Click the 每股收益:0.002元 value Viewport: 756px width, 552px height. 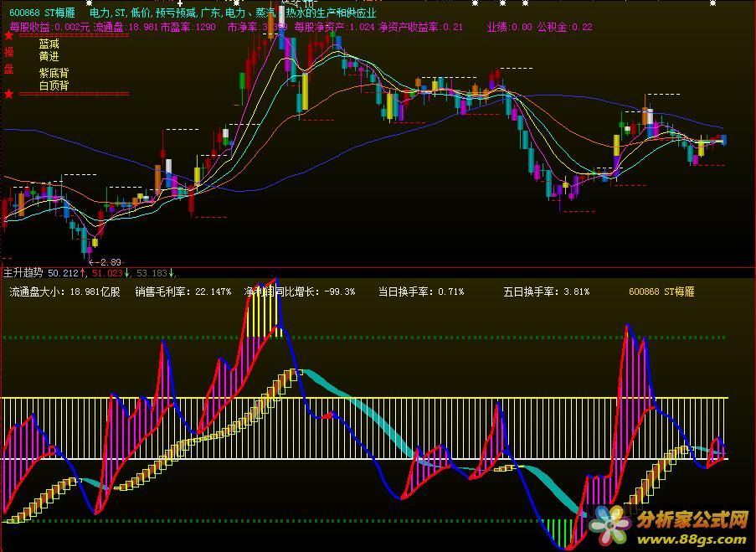[49, 27]
